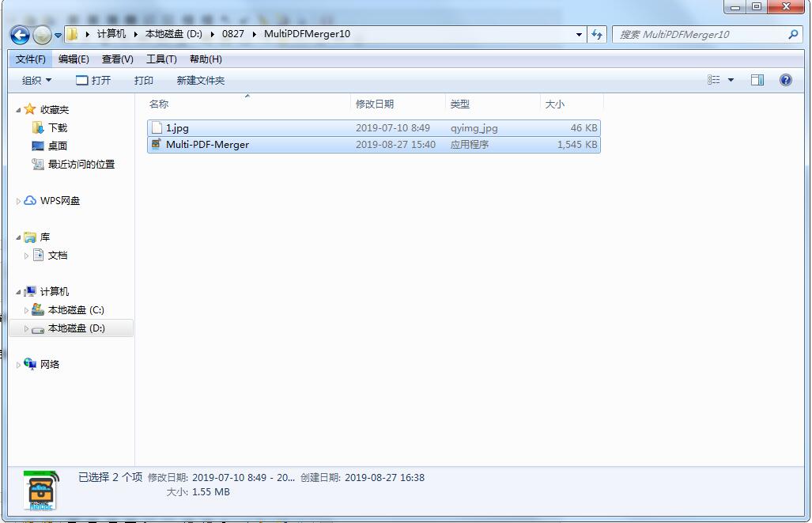The height and width of the screenshot is (523, 812).
Task: Select 本地磁盘 (C:) drive icon
Action: 38,309
